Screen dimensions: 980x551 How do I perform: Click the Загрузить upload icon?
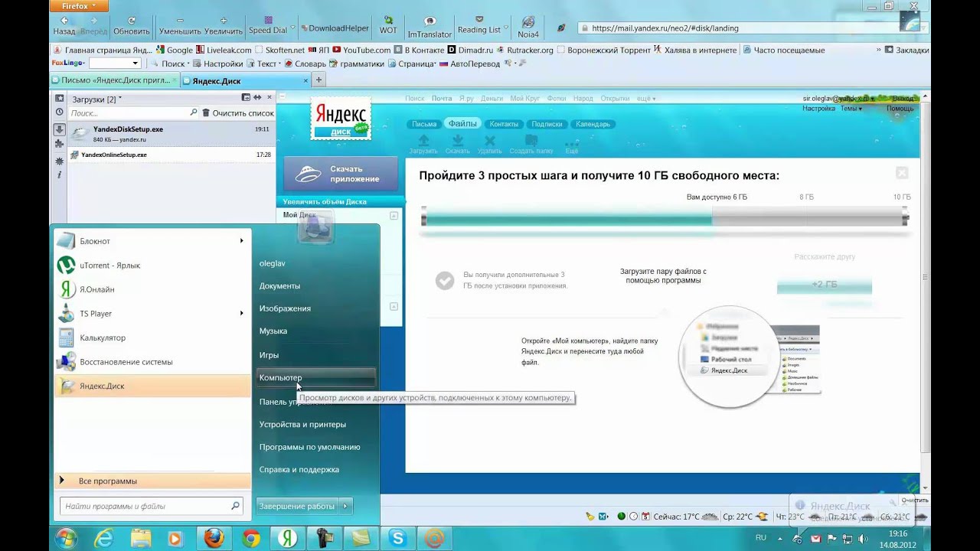[423, 145]
